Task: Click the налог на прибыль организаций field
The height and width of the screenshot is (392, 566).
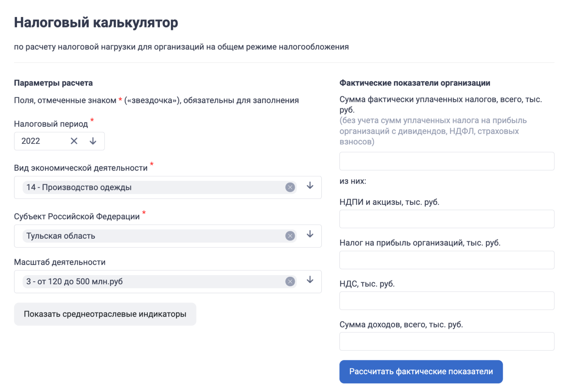Action: (447, 260)
